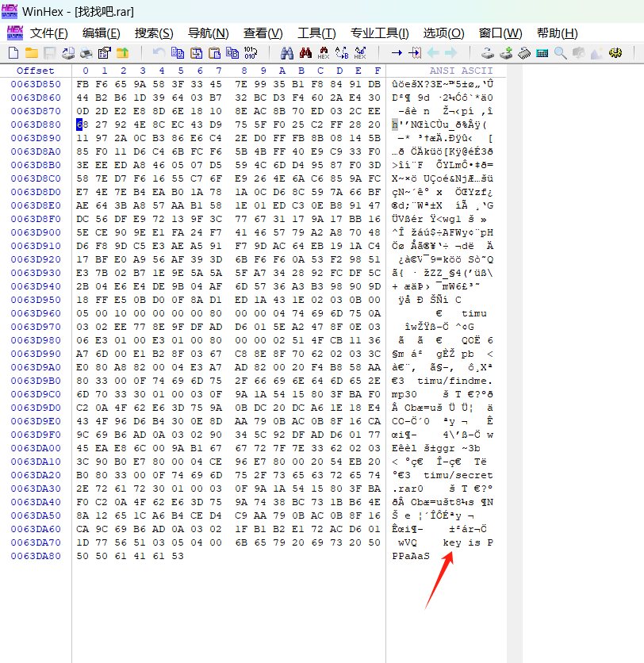Open the 导航(N) menu
The width and height of the screenshot is (644, 663).
[209, 33]
